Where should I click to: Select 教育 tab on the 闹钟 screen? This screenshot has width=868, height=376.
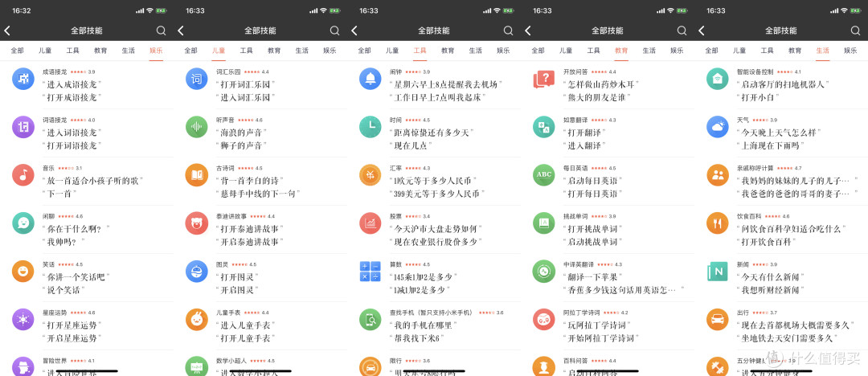448,51
